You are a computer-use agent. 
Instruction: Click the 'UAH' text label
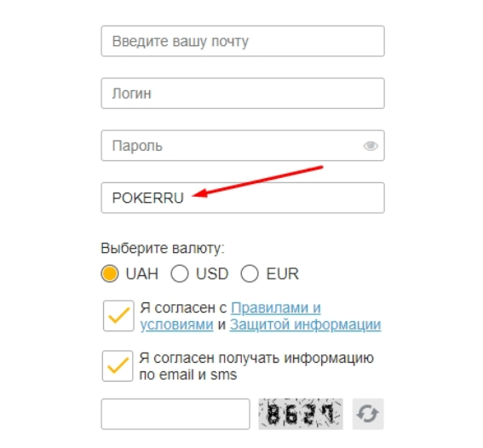click(142, 273)
